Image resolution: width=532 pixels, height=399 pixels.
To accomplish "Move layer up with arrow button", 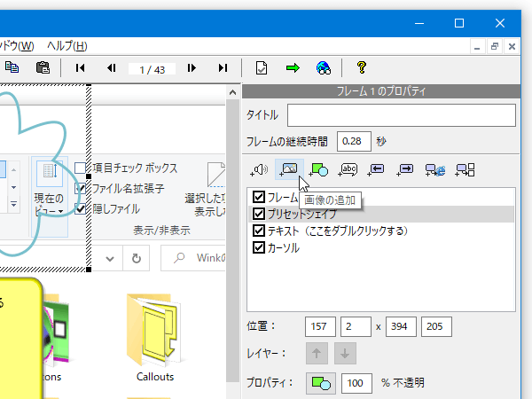I will (x=317, y=353).
